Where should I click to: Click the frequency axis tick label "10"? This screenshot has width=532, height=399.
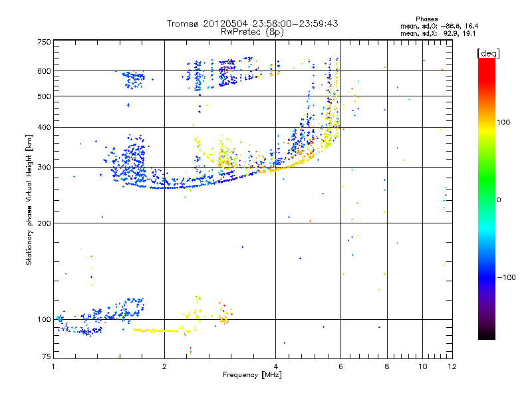423,366
